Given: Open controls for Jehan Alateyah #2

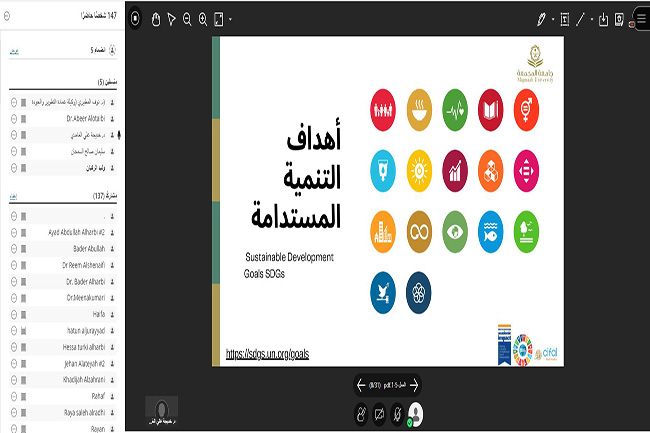Looking at the screenshot, I should tap(14, 363).
